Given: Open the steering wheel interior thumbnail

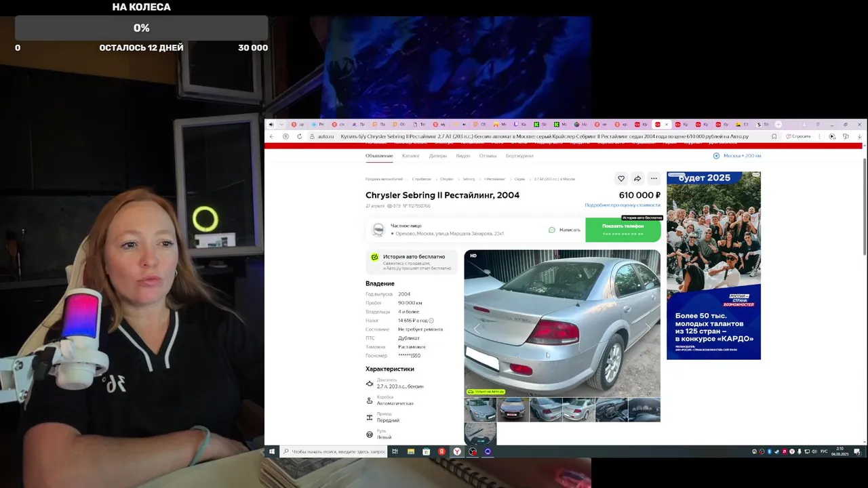Looking at the screenshot, I should pos(612,409).
